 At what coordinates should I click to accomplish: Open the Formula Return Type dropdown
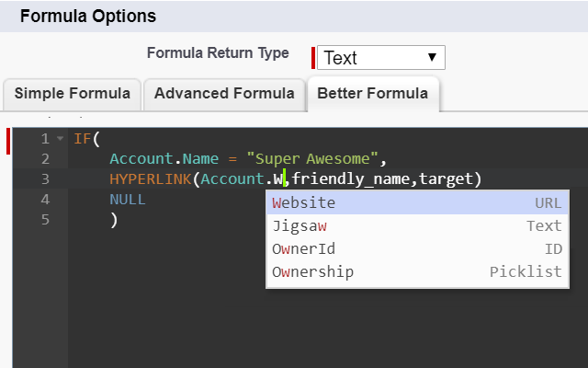381,57
